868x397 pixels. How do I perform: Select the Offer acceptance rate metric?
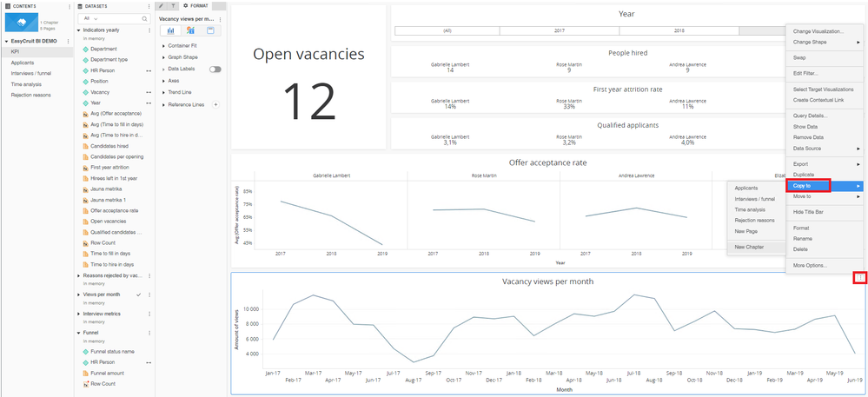[114, 211]
